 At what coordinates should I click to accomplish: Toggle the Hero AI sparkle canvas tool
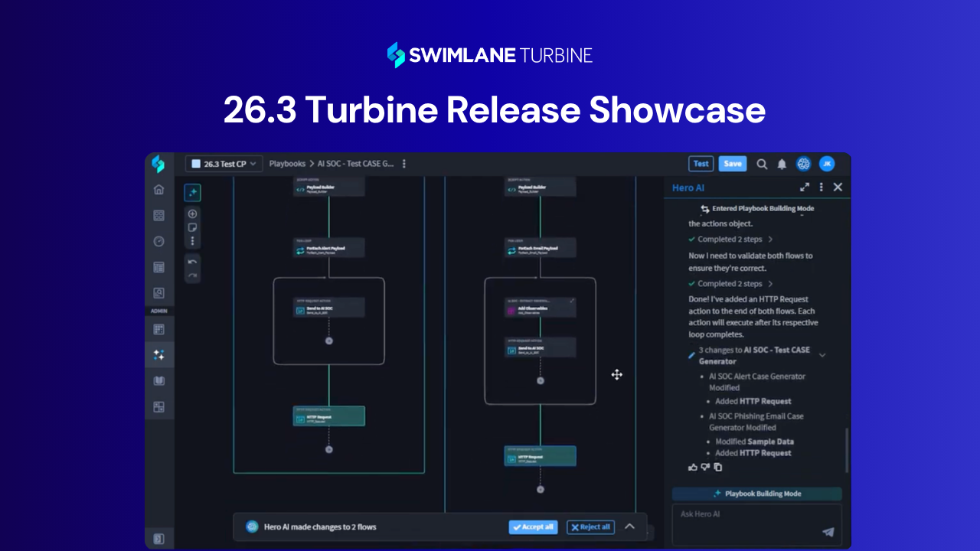pyautogui.click(x=192, y=193)
